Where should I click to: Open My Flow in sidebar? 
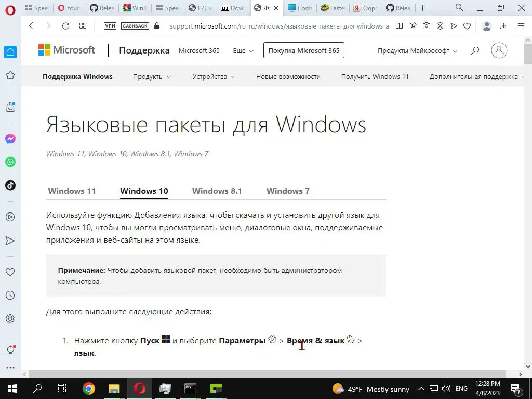coord(10,241)
